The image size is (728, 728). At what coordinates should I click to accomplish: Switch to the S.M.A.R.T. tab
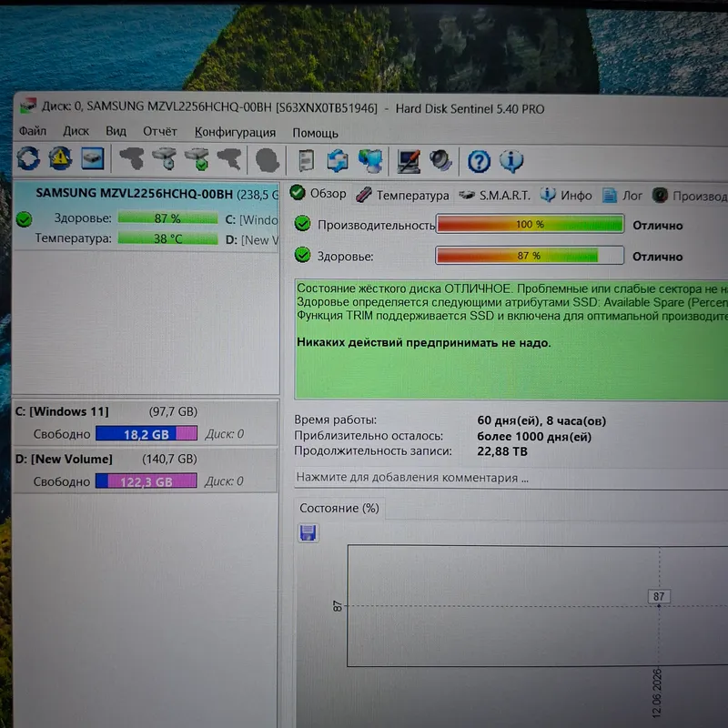pos(494,196)
